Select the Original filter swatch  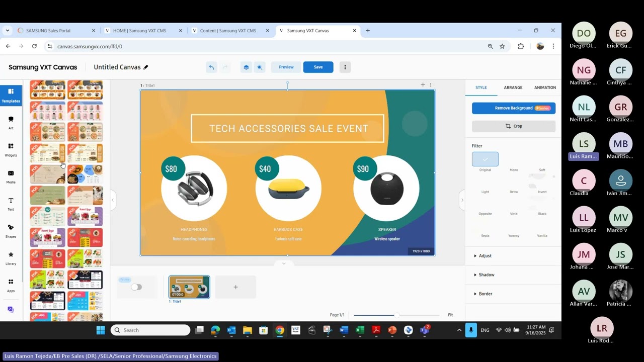tap(485, 159)
